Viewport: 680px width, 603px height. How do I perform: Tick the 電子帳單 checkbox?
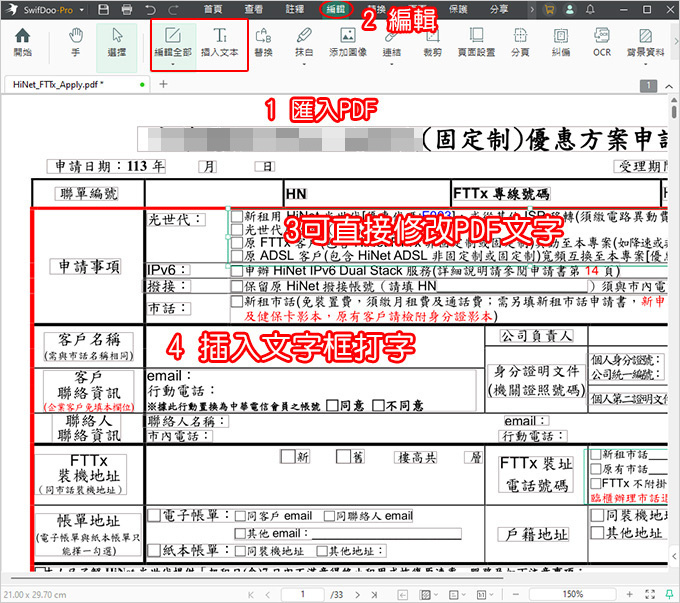(154, 515)
